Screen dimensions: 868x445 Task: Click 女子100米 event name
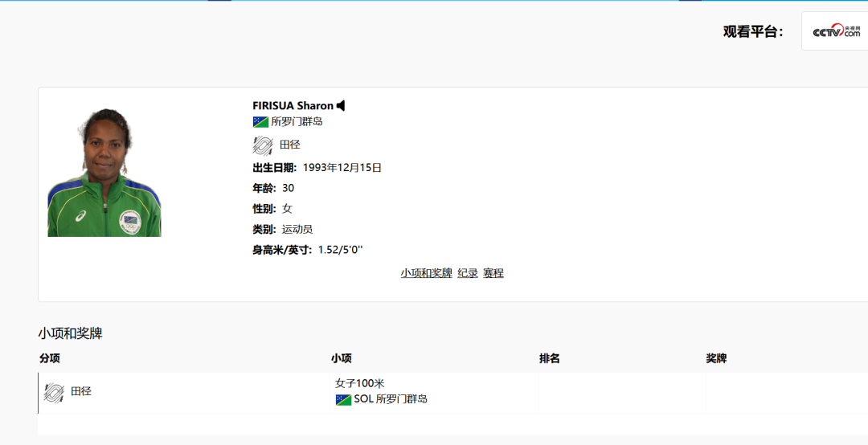pyautogui.click(x=360, y=384)
